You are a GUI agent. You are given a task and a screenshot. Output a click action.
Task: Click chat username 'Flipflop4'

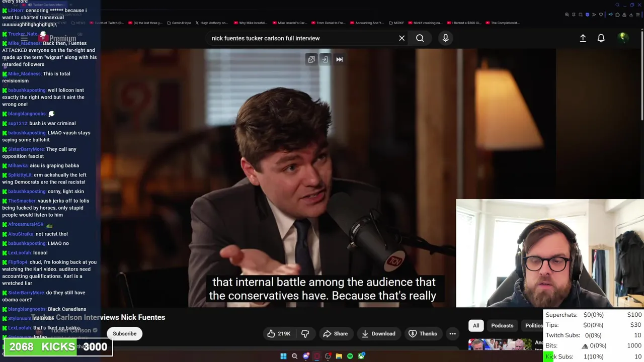tap(18, 262)
